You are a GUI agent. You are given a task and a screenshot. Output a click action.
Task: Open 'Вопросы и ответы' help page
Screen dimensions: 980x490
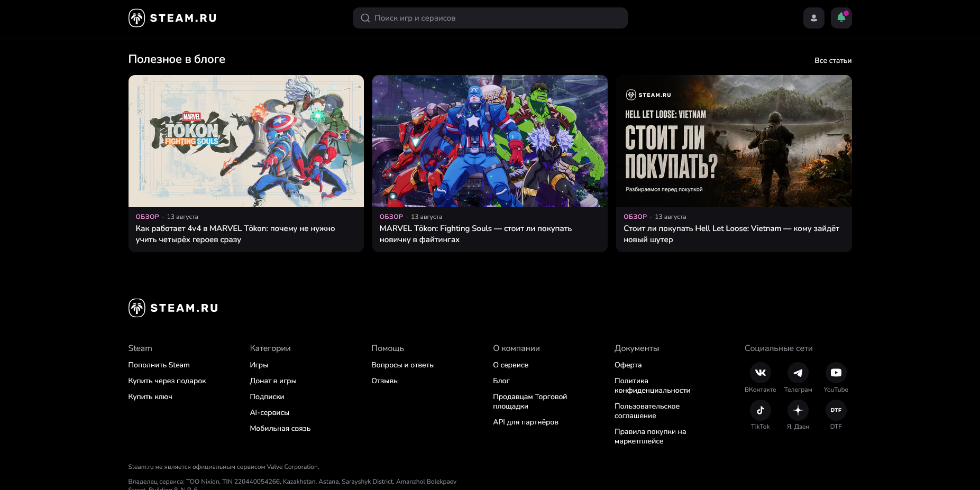(x=402, y=365)
